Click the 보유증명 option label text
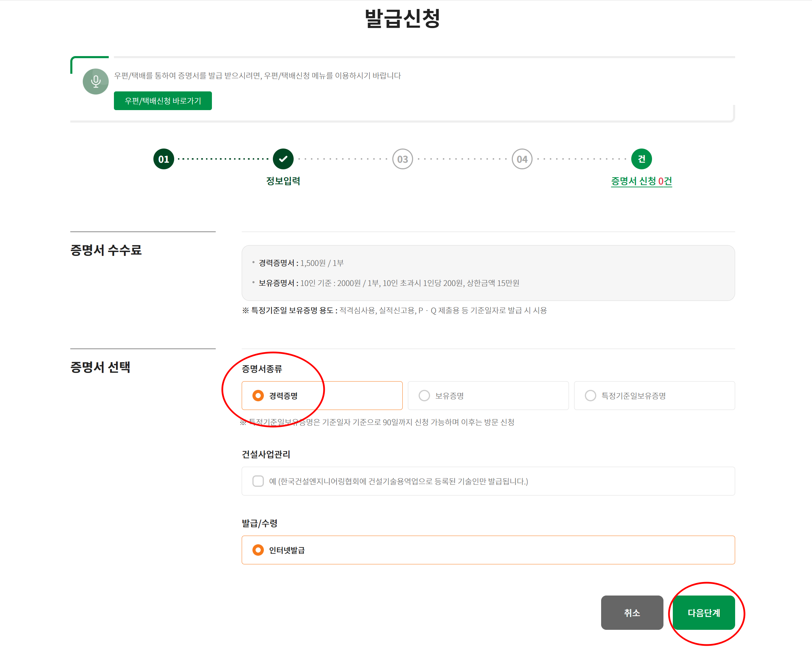Image resolution: width=812 pixels, height=653 pixels. click(449, 396)
